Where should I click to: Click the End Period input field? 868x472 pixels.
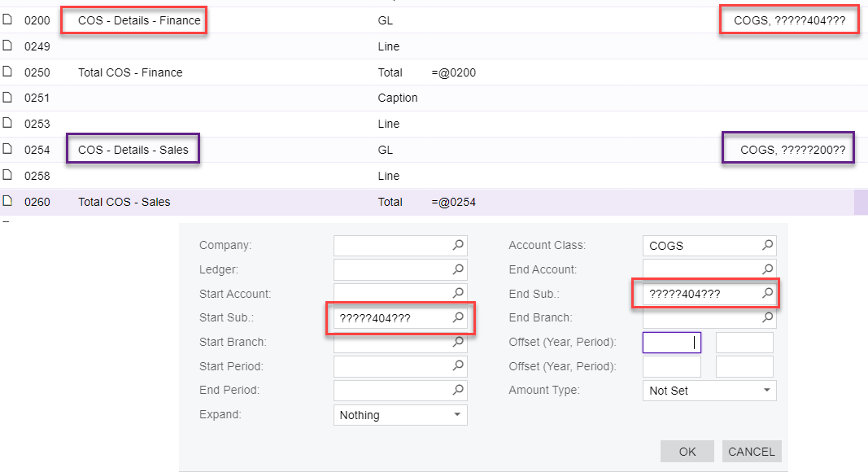coord(392,390)
